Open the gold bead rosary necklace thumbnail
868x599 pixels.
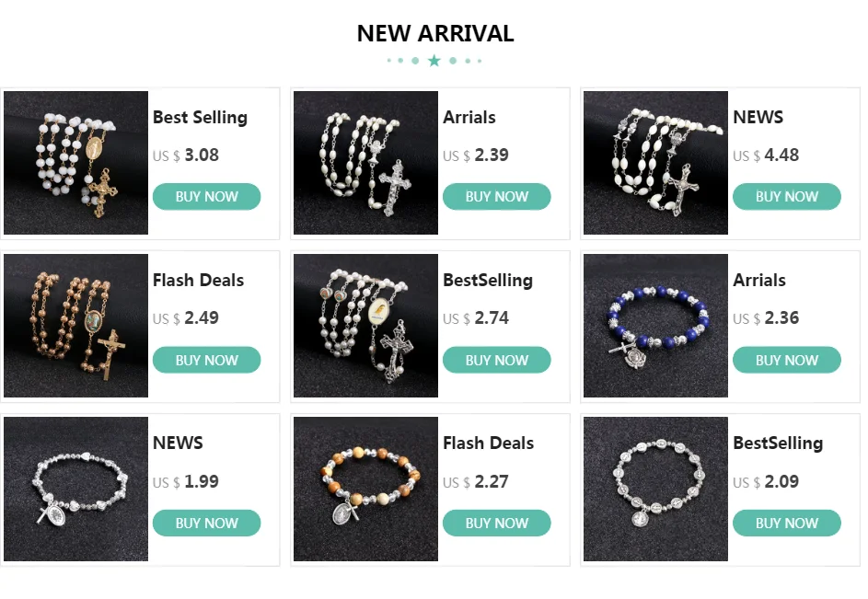(75, 326)
